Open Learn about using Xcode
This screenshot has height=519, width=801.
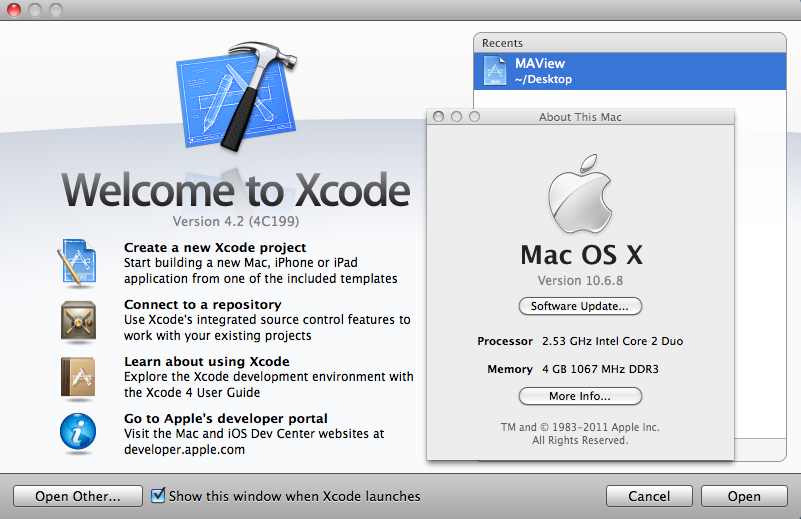pos(206,361)
